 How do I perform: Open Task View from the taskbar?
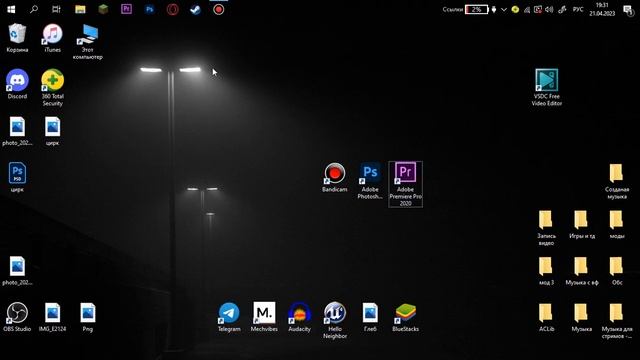click(56, 9)
